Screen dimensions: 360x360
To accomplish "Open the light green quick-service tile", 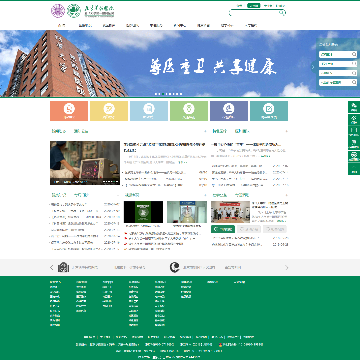I will click(x=189, y=111).
